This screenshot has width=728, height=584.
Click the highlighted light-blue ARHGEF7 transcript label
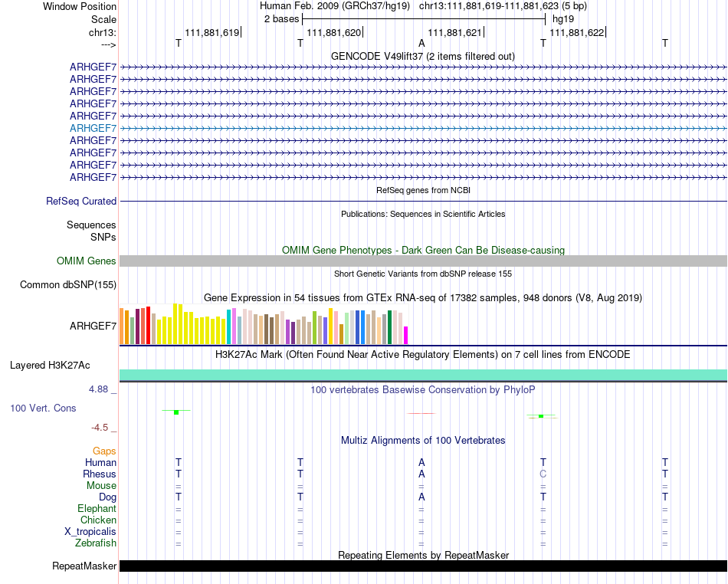click(x=93, y=128)
